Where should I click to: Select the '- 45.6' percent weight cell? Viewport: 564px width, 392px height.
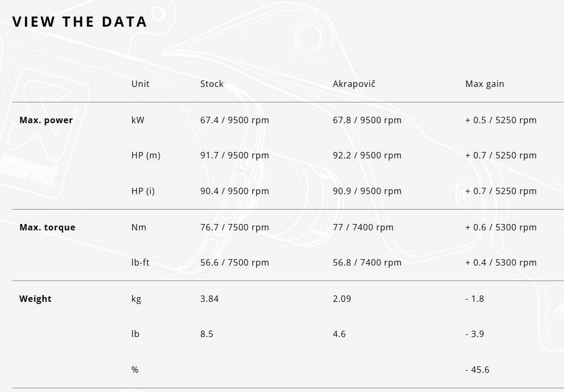coord(477,370)
